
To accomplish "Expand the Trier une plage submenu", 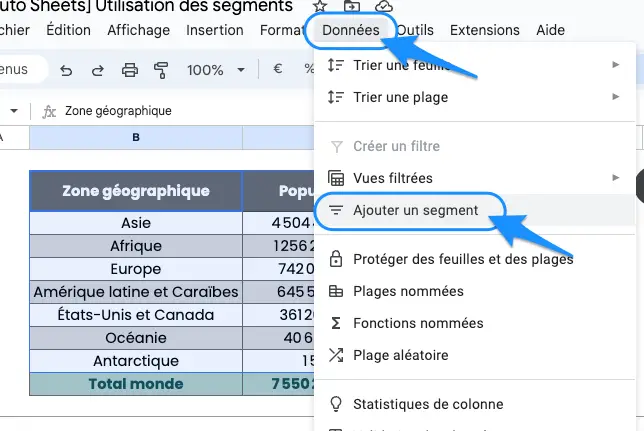I will tap(474, 97).
